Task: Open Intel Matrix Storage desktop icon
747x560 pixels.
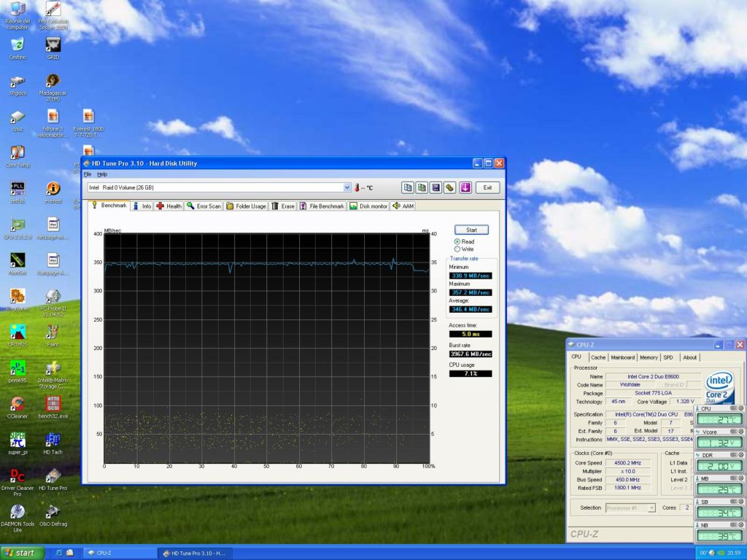Action: pyautogui.click(x=53, y=375)
